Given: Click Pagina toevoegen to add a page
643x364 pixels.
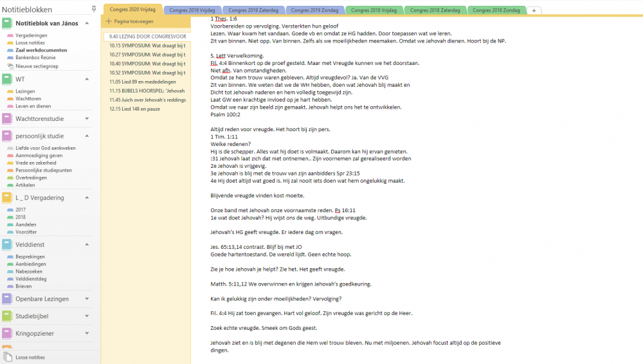Looking at the screenshot, I should (x=134, y=21).
